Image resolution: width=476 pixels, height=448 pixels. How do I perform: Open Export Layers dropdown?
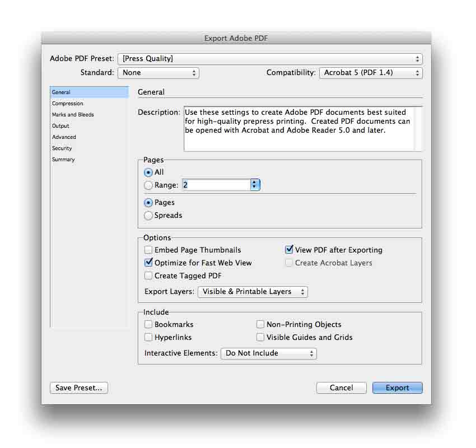[253, 292]
